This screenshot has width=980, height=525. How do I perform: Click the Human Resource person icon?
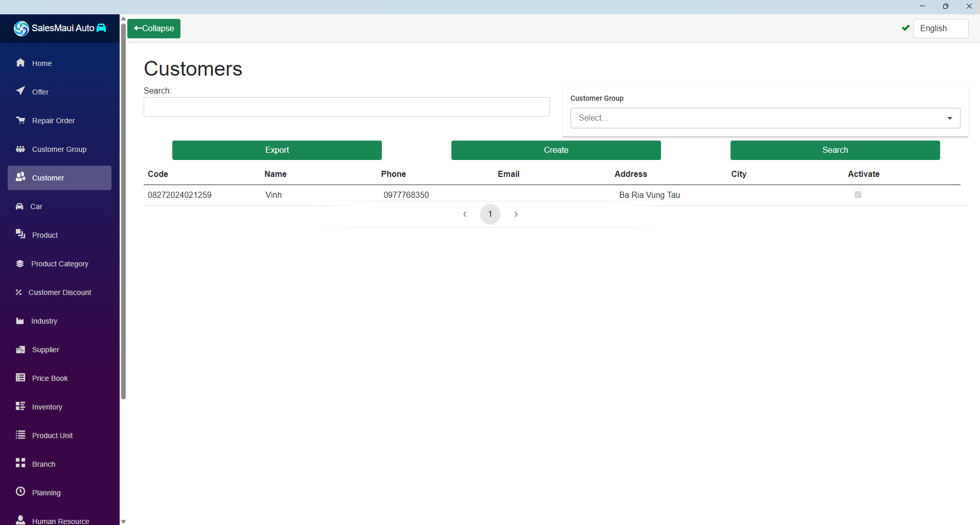click(x=20, y=520)
